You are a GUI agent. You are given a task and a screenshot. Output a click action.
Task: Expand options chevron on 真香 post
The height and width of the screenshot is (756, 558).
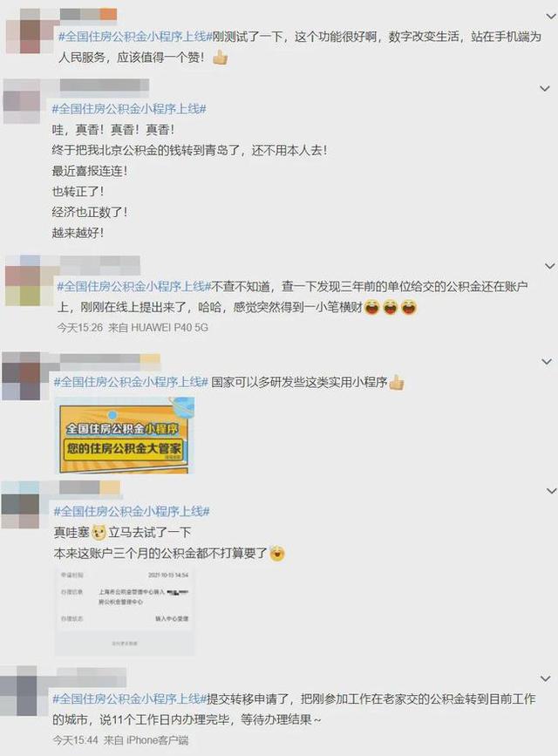(545, 88)
